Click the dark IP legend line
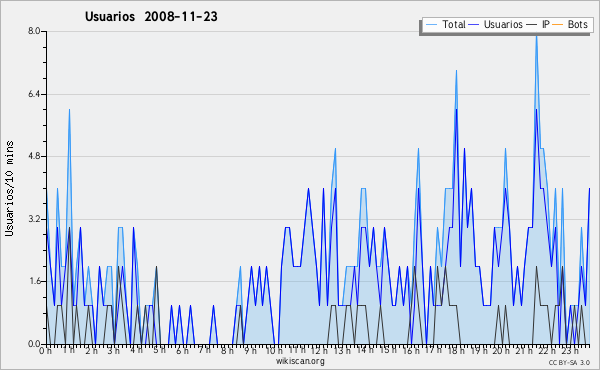Viewport: 600px width, 370px height. click(532, 25)
